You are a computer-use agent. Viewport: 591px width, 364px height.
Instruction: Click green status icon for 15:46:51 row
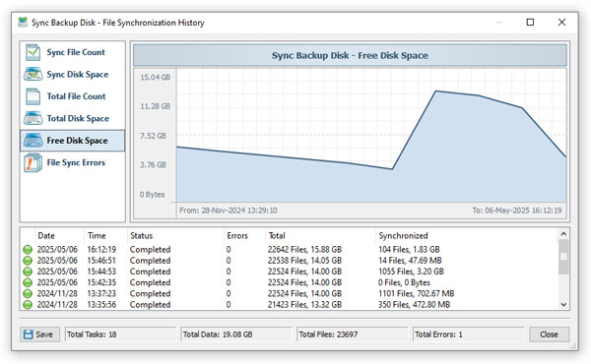tap(28, 261)
